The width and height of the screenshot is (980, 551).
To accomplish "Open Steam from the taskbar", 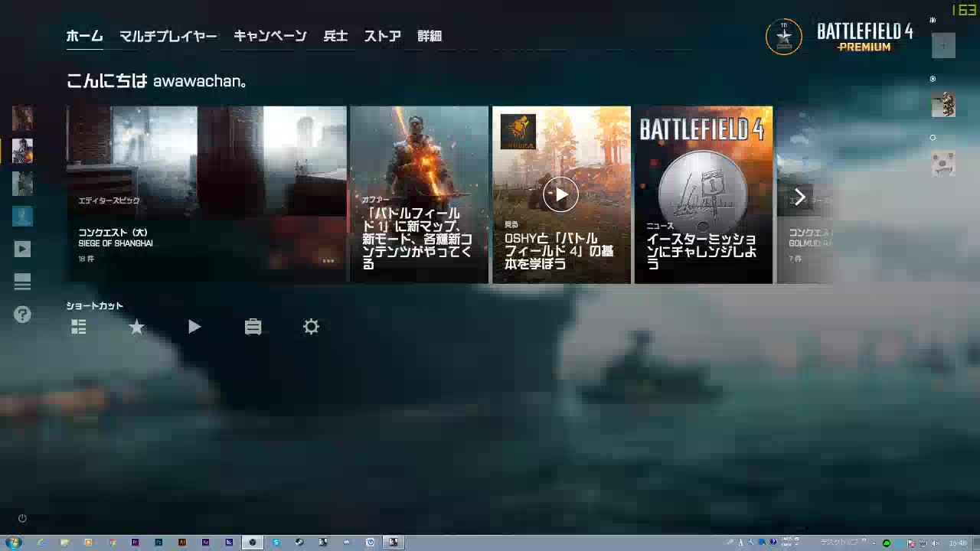I will coord(299,543).
